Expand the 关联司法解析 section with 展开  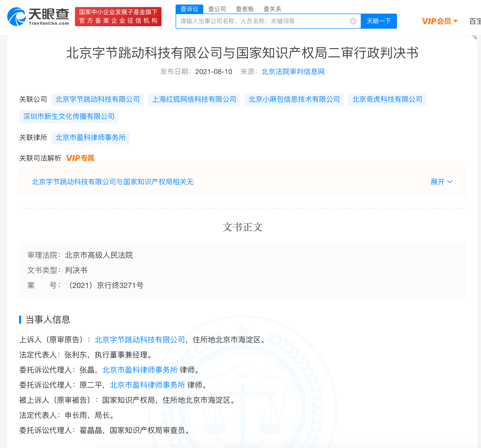coord(442,182)
